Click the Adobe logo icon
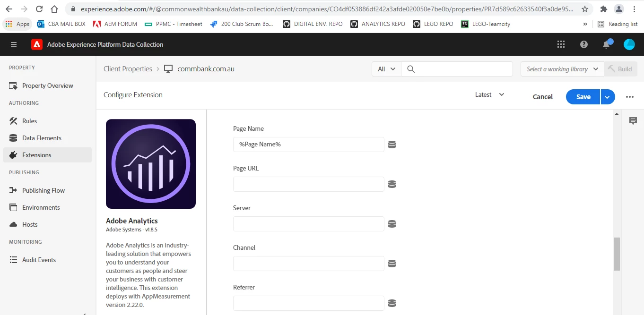This screenshot has width=644, height=315. (x=37, y=44)
